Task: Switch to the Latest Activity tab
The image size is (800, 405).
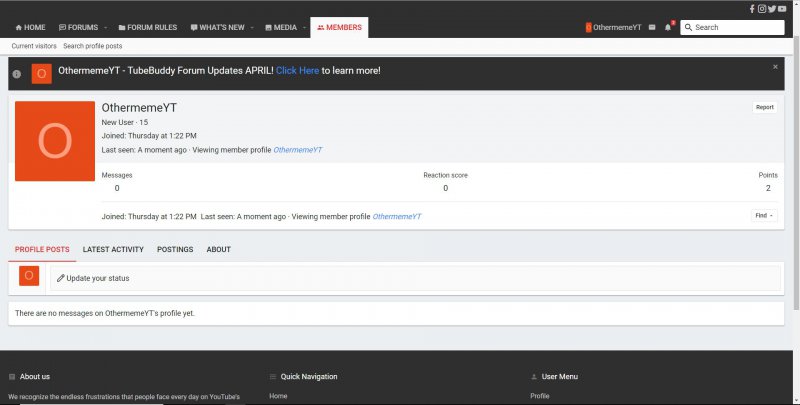Action: point(113,249)
